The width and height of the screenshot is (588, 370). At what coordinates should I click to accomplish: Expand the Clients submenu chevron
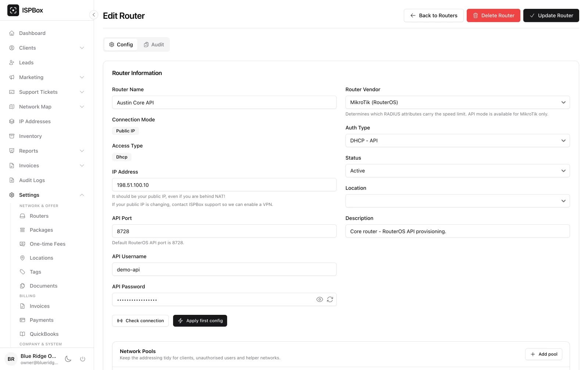pos(82,48)
